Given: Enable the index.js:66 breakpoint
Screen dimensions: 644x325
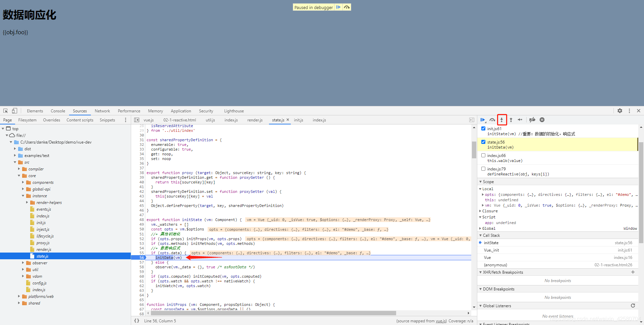Looking at the screenshot, I should pos(483,155).
